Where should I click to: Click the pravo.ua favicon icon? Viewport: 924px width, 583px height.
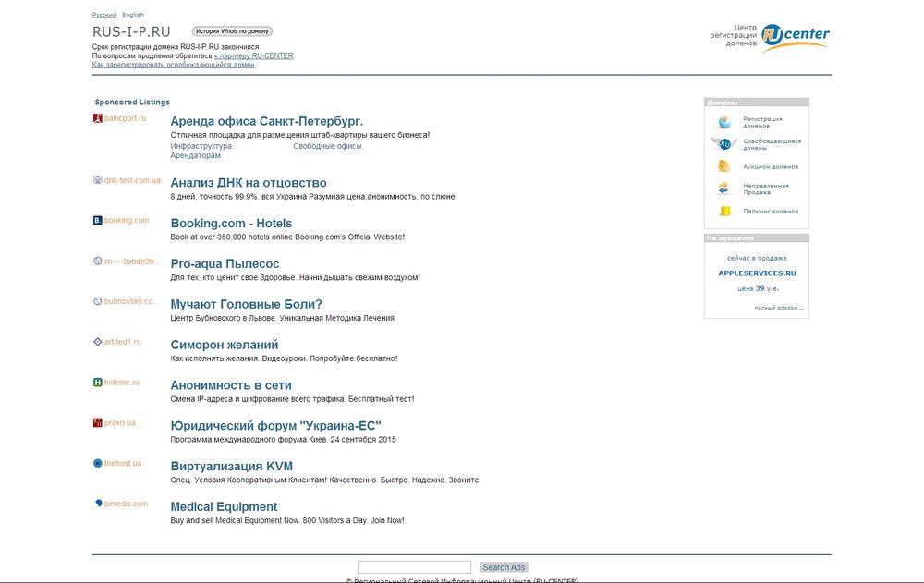pos(98,422)
